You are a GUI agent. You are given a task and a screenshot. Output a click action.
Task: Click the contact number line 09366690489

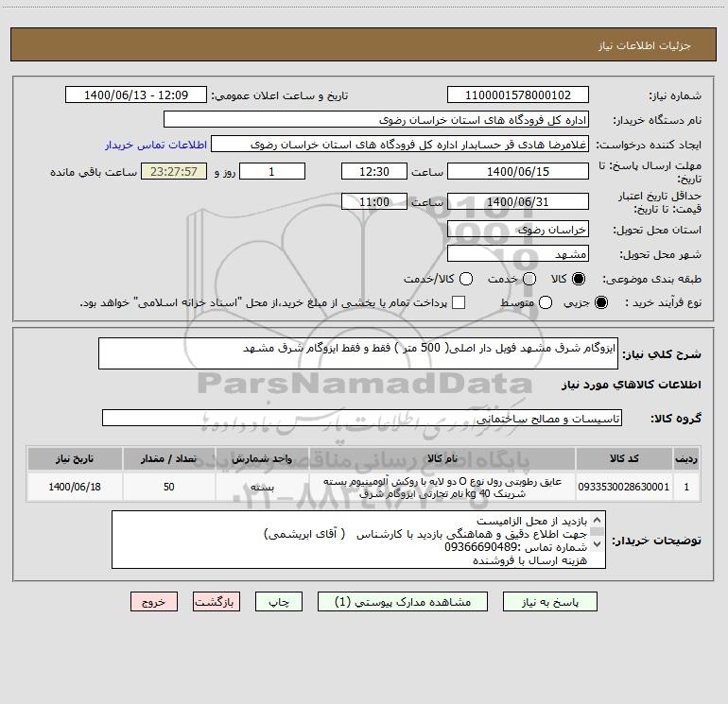515,547
